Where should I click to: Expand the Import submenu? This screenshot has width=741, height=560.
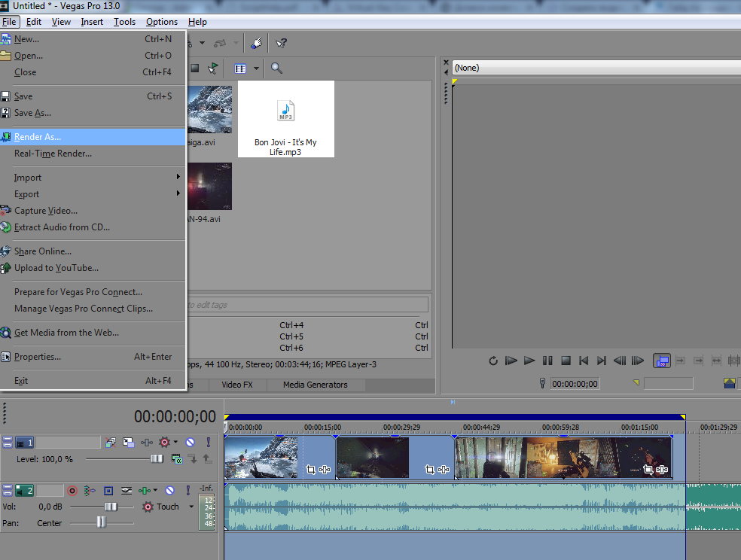pos(93,178)
